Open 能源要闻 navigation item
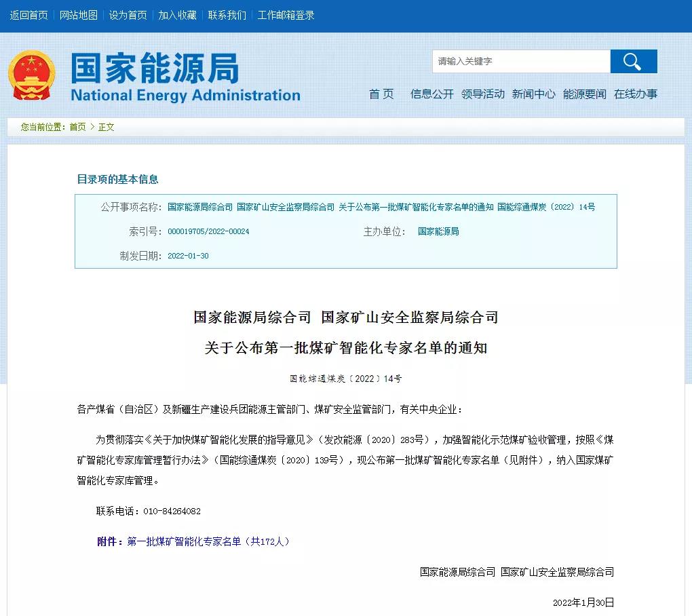The image size is (692, 616). pos(585,94)
